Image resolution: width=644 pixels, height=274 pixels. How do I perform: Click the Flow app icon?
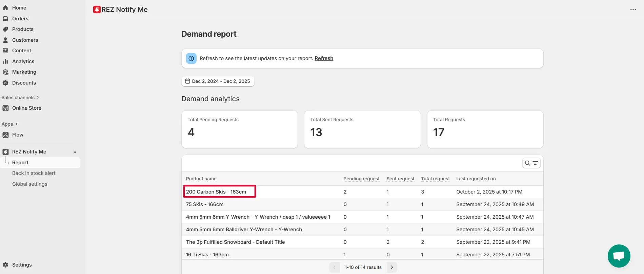[5, 135]
